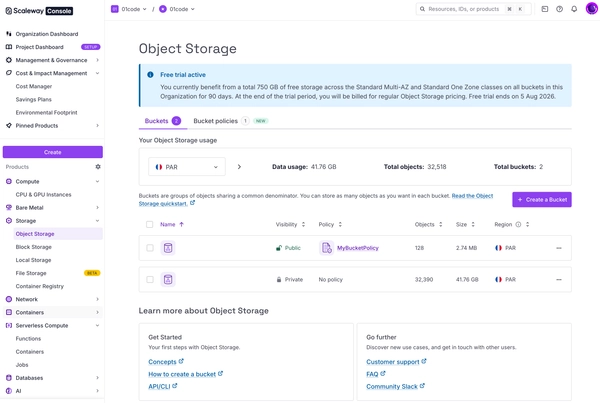Click the Databases category icon
Viewport: 600px width, 403px height.
point(9,377)
